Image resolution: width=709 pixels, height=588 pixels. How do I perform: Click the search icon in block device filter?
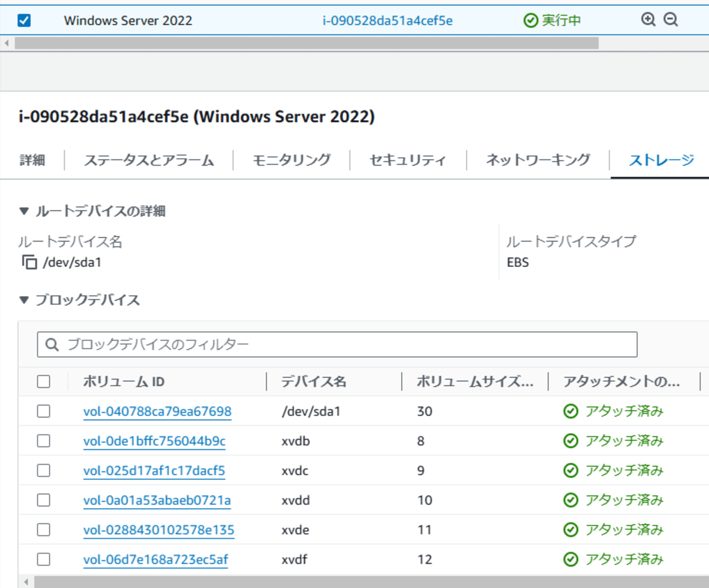click(52, 344)
